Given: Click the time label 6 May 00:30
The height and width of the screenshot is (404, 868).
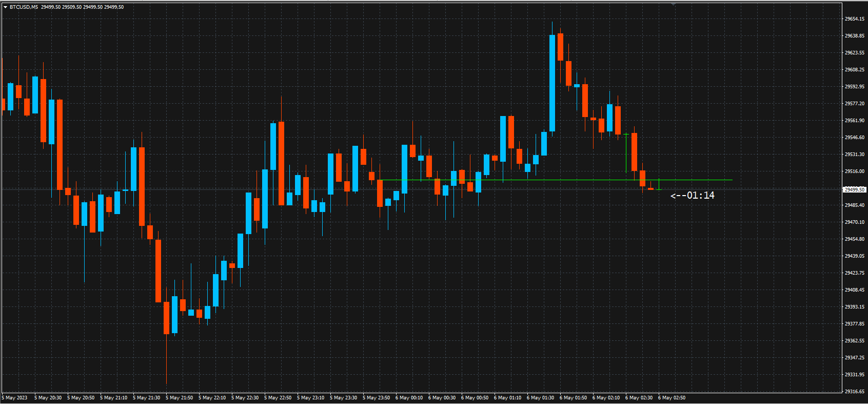Looking at the screenshot, I should pos(442,398).
